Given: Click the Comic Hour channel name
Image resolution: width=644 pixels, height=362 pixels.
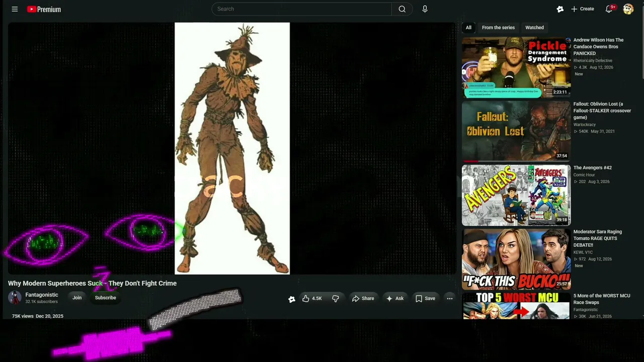Looking at the screenshot, I should point(584,175).
